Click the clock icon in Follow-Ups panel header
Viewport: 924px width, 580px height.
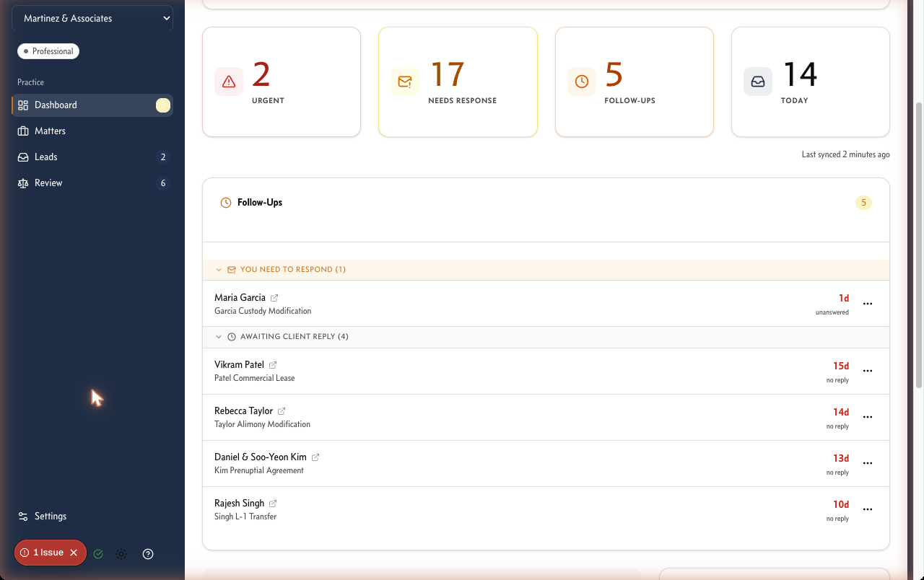pyautogui.click(x=226, y=203)
